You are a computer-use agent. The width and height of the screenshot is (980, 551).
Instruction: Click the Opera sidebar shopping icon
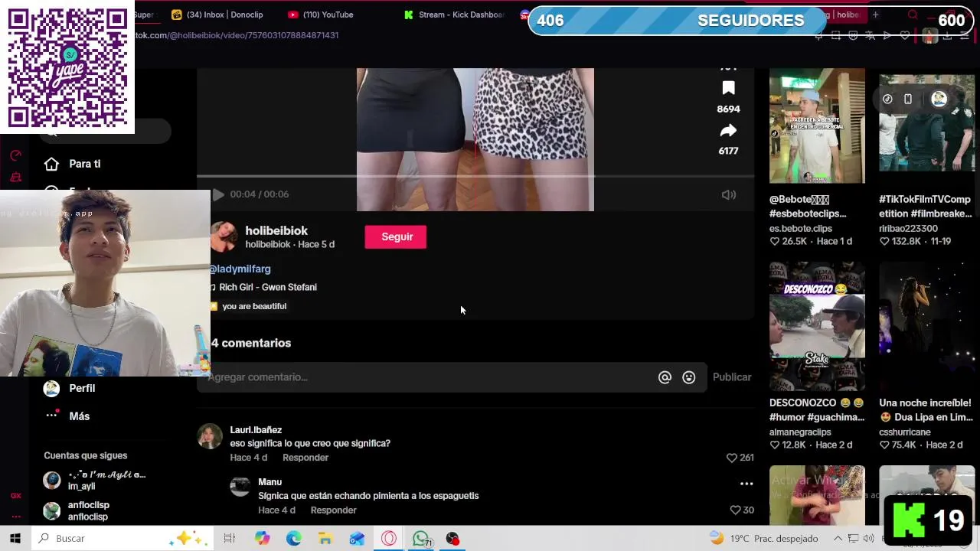(15, 178)
